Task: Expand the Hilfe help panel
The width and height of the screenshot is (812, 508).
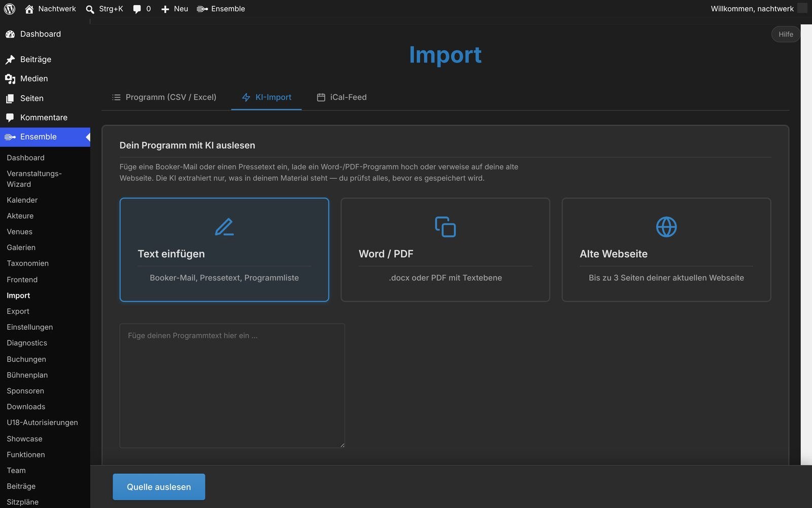Action: (786, 34)
